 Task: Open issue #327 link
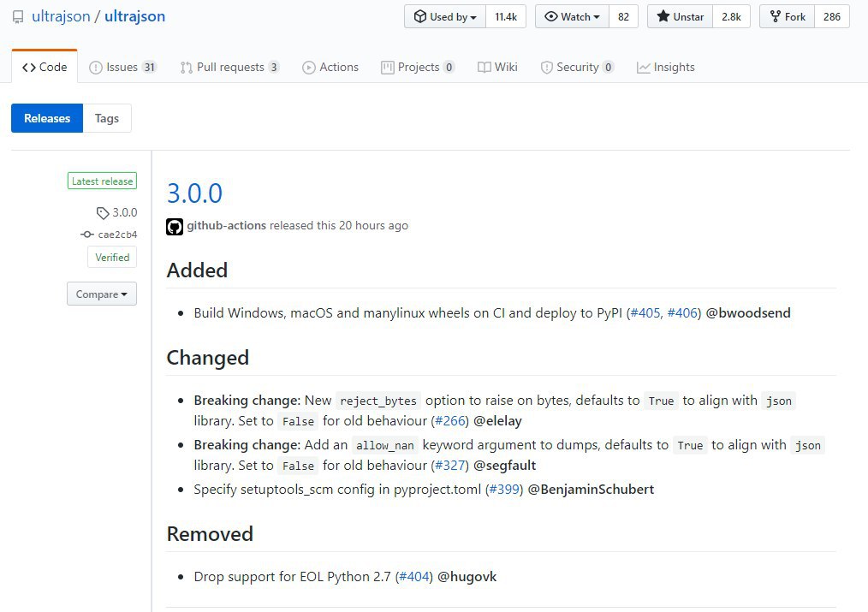coord(450,466)
